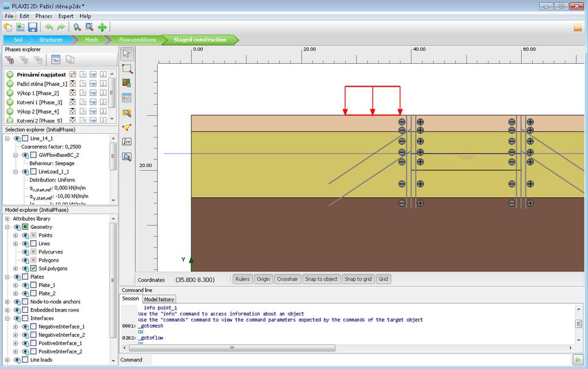This screenshot has width=588, height=369.
Task: Toggle the Crosshair button
Action: (x=287, y=279)
